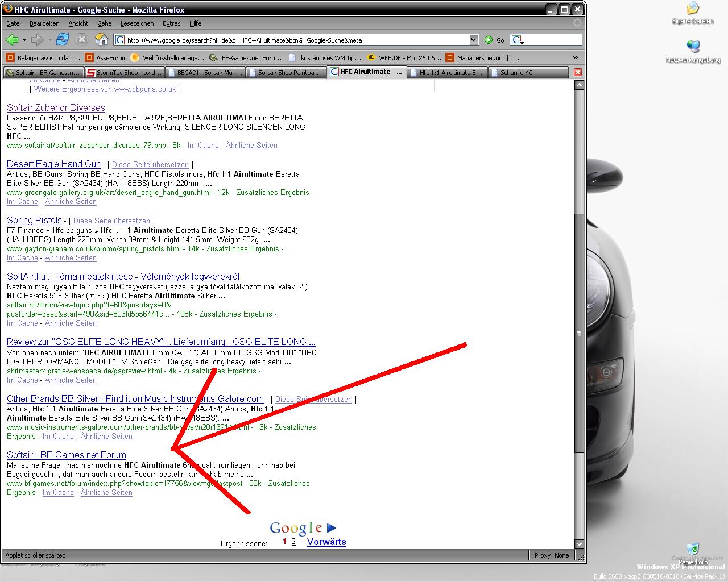The height and width of the screenshot is (582, 728).
Task: Show more bookmarks with the chevron
Action: 575,57
